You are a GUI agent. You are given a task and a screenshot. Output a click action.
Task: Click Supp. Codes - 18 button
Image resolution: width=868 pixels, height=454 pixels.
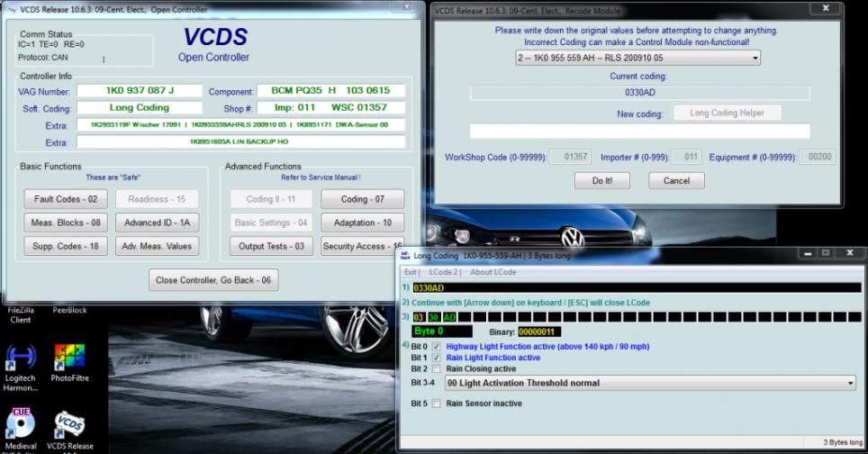[x=66, y=247]
